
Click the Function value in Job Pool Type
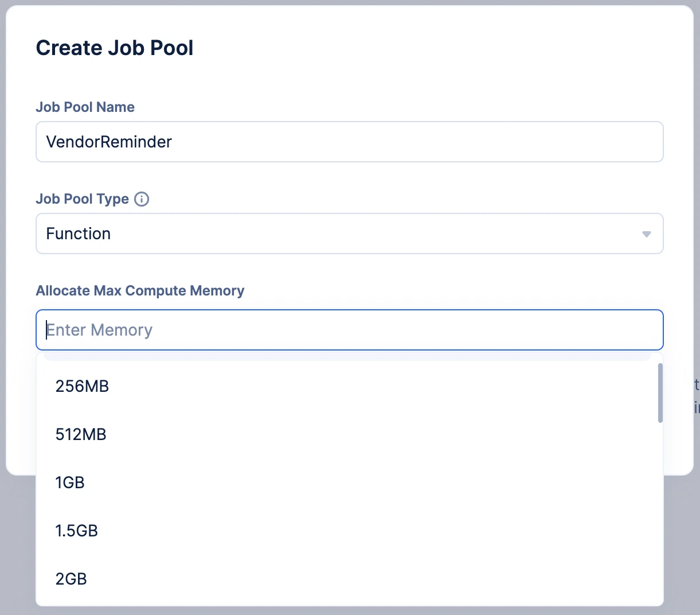79,233
